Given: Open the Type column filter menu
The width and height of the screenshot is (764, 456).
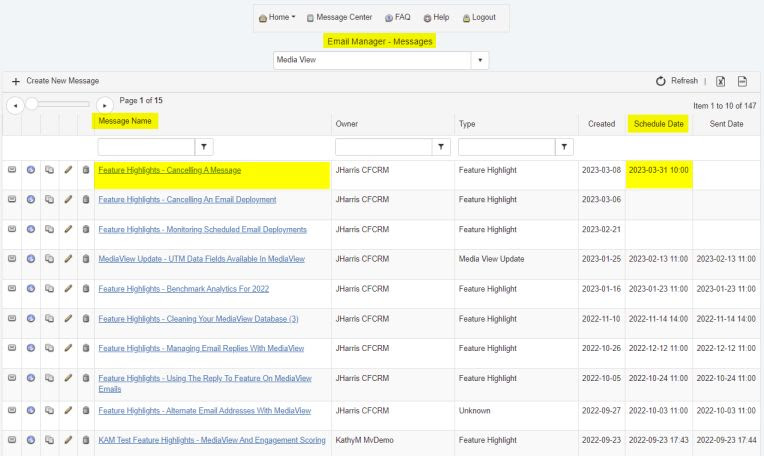Looking at the screenshot, I should click(x=565, y=147).
